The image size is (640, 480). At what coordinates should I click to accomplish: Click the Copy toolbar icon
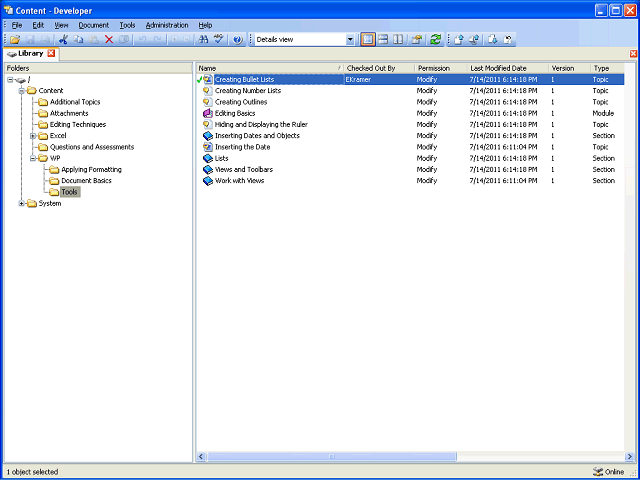tap(78, 40)
